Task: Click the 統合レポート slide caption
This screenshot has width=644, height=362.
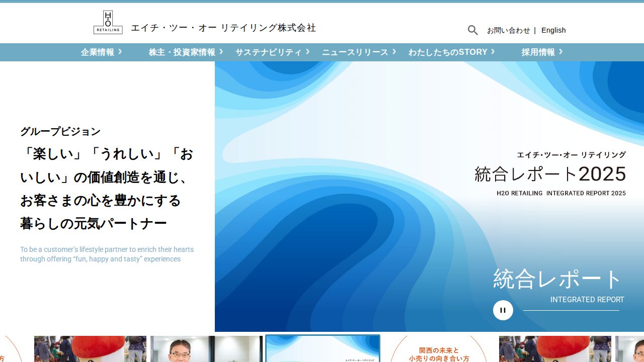Action: 558,279
